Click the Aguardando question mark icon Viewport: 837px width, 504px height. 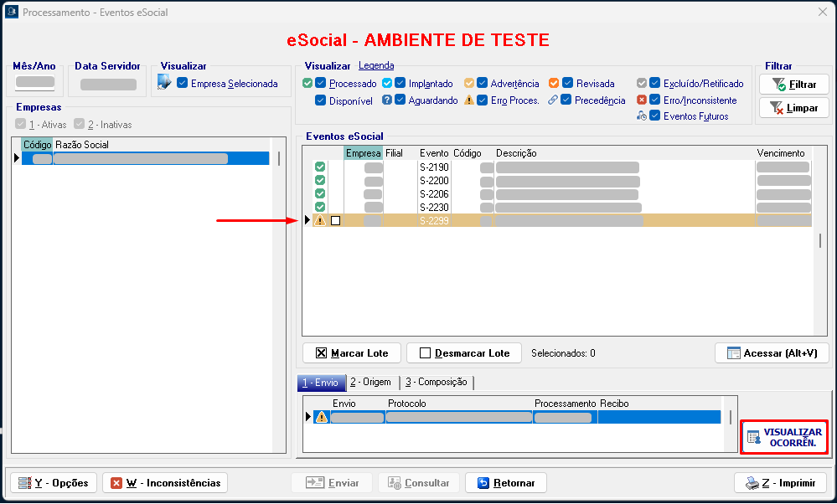(x=387, y=100)
